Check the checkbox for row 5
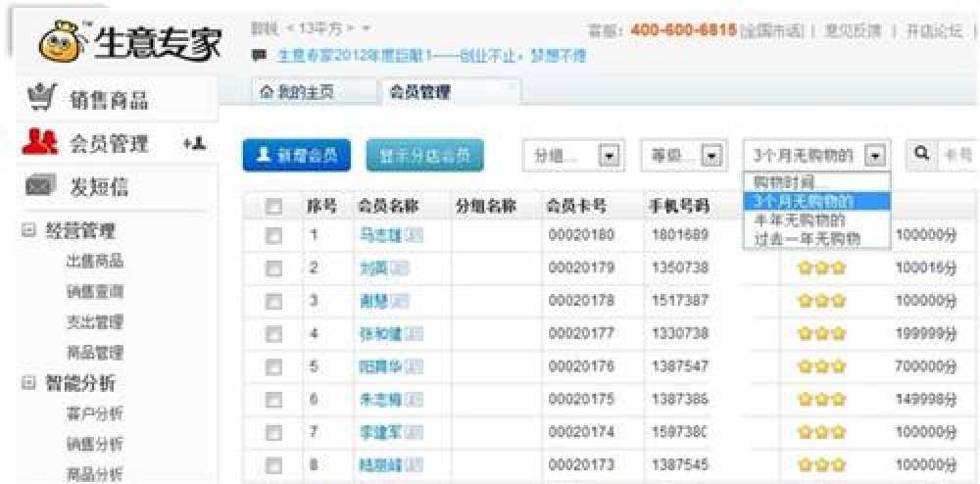The width and height of the screenshot is (980, 484). tap(273, 366)
